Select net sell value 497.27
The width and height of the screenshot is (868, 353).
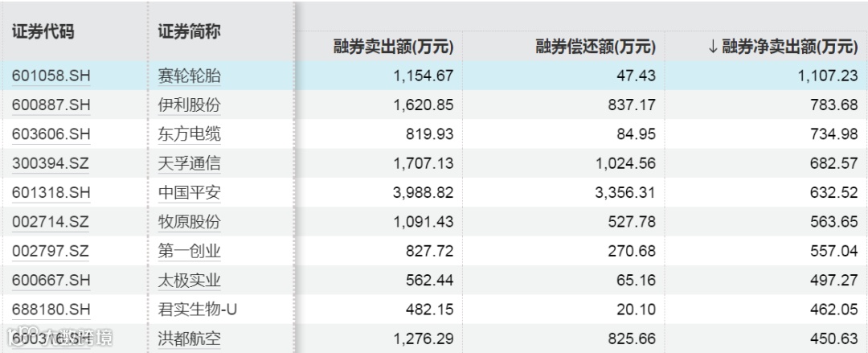[x=834, y=281]
